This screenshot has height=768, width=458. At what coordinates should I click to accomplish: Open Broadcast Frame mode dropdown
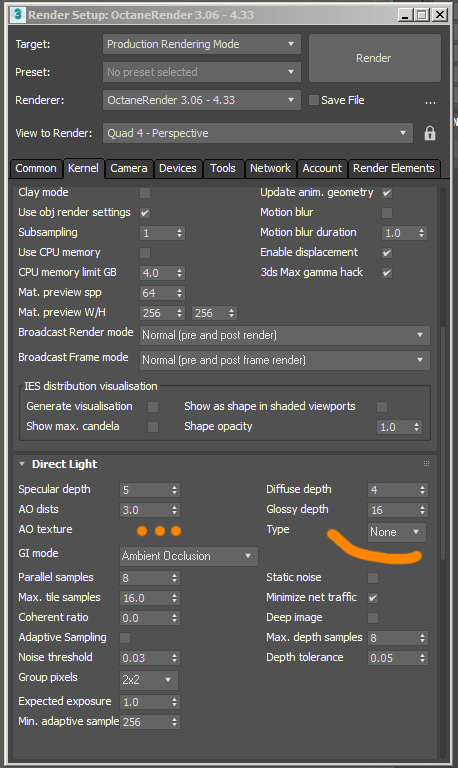(x=285, y=360)
